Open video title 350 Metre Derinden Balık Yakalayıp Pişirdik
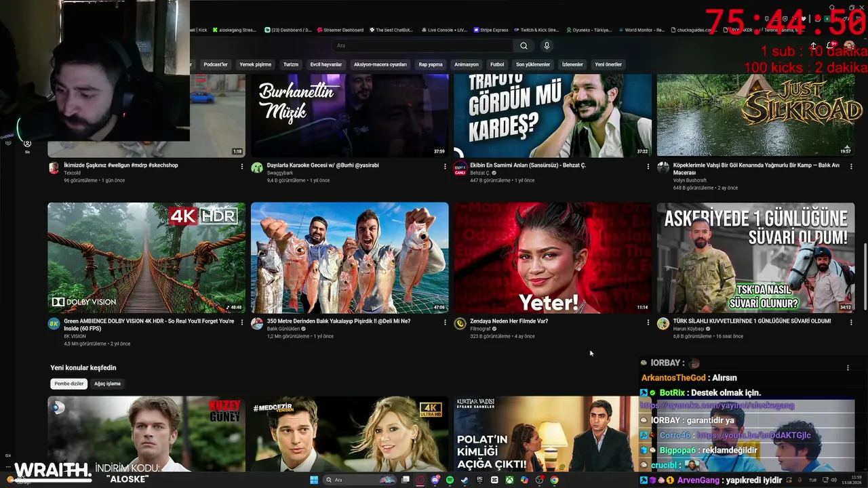 [x=338, y=321]
